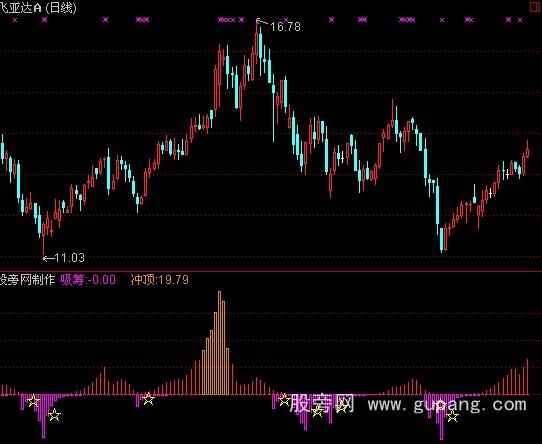Click the red square icon at top-right corner

[536, 7]
